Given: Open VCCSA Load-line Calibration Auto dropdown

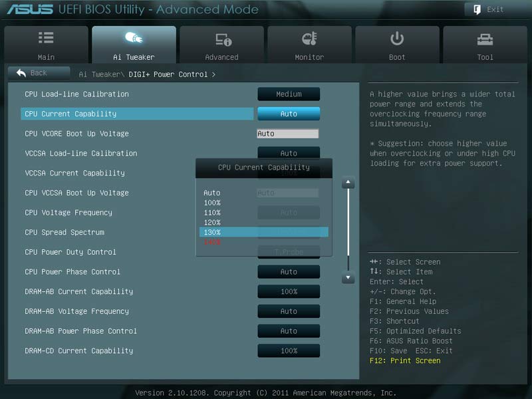Looking at the screenshot, I should (x=289, y=153).
